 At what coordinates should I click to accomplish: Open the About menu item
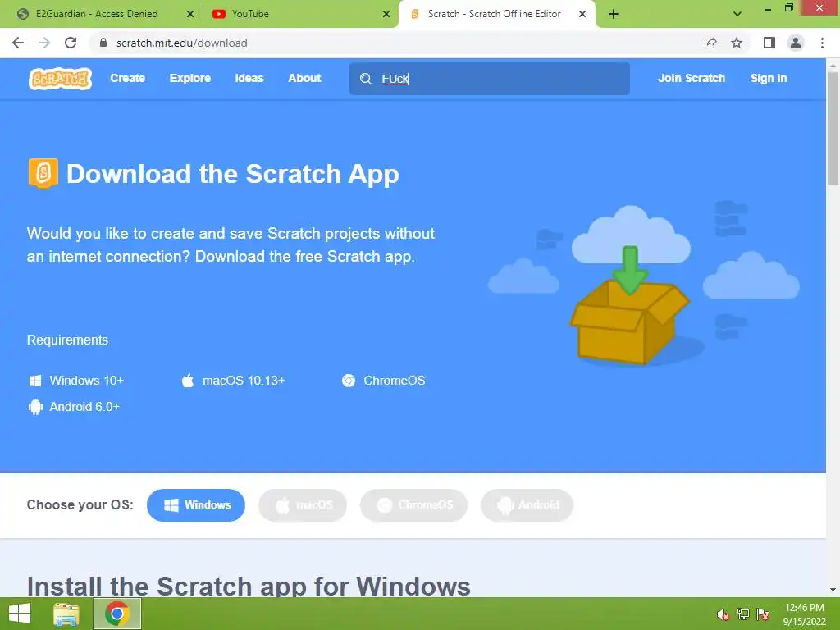click(x=304, y=78)
